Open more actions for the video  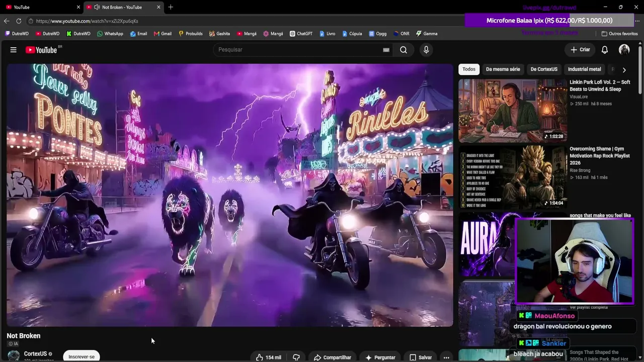coord(446,357)
